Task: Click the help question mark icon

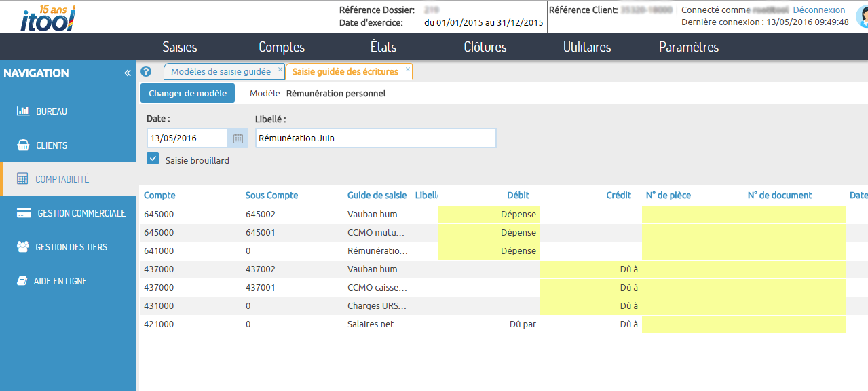Action: tap(146, 71)
